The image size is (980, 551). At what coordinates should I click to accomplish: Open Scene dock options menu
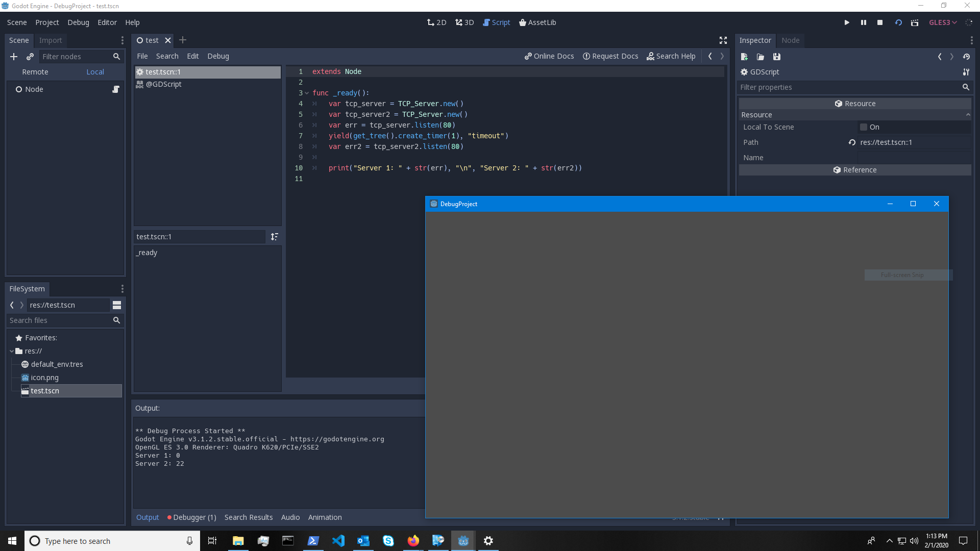tap(122, 40)
